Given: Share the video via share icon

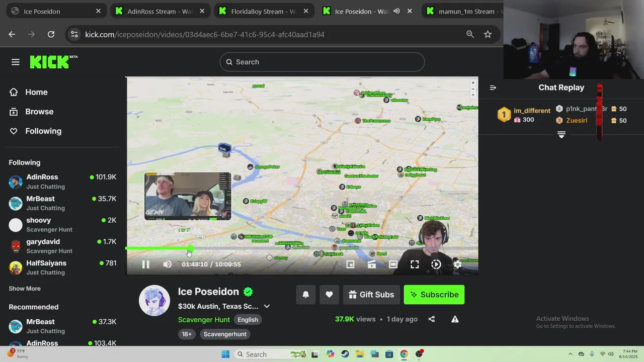Looking at the screenshot, I should 432,319.
